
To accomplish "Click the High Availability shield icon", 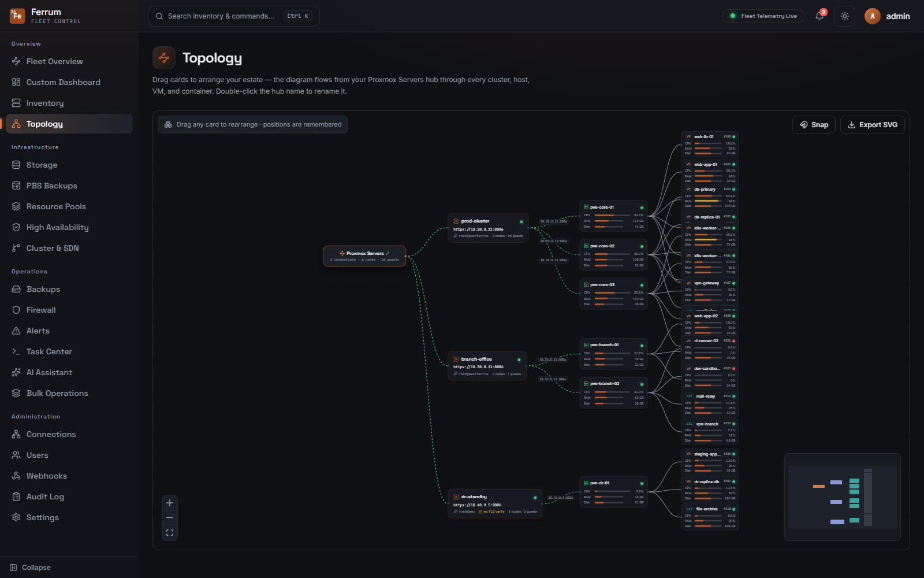I will click(x=16, y=227).
